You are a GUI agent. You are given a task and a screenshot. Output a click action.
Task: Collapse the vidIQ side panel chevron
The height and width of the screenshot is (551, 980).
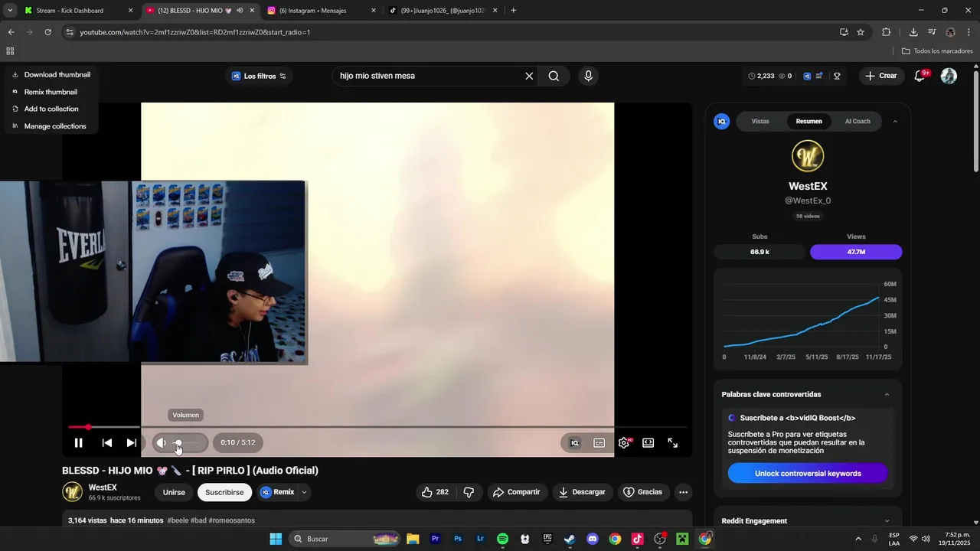click(895, 121)
